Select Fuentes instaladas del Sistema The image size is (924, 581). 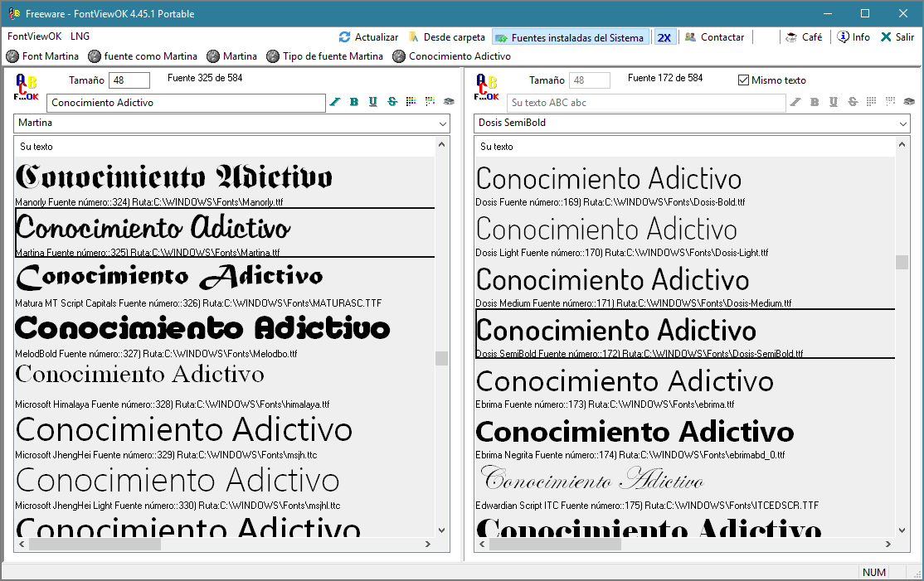571,37
